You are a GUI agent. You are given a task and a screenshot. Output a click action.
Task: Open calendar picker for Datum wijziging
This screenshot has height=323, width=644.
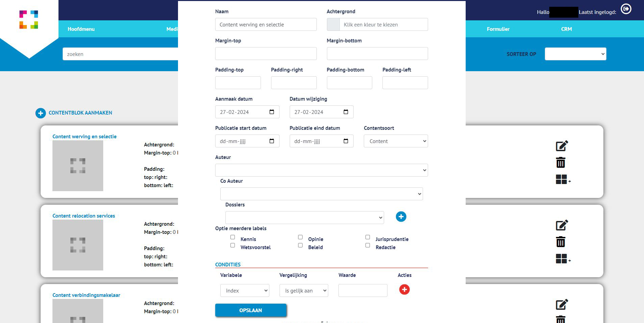(346, 112)
